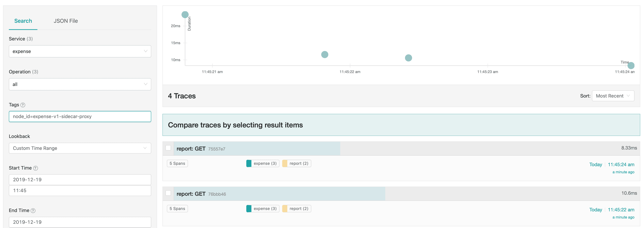Image resolution: width=644 pixels, height=228 pixels.
Task: Click the Start Time help icon
Action: (x=36, y=168)
